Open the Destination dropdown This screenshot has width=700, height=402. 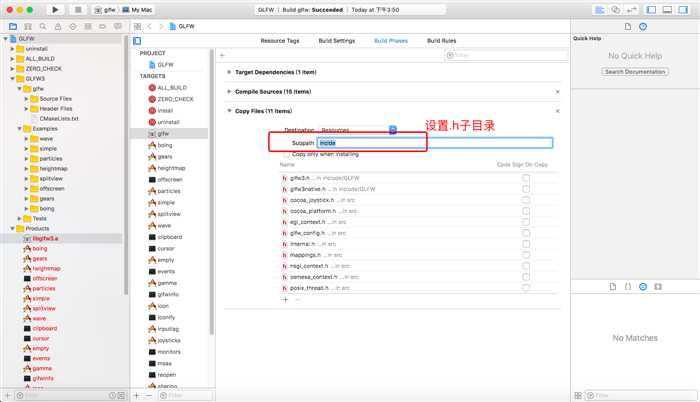(357, 130)
